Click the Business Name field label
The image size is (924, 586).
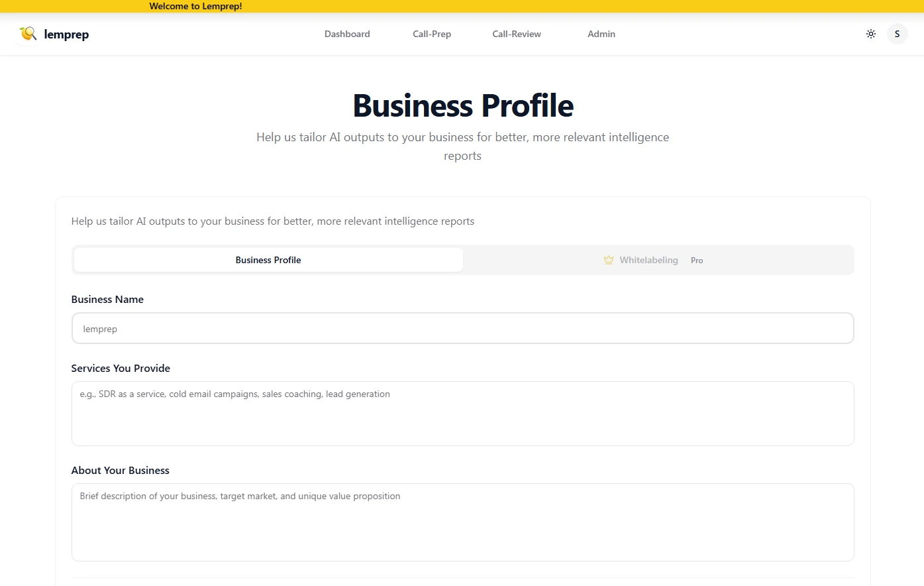(x=107, y=299)
